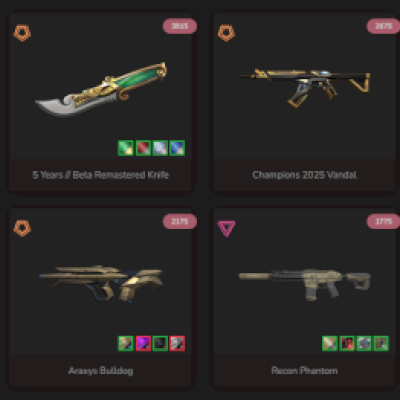Screen dimensions: 400x400
Task: Choose the silver variant on Araxys Bulldog
Action: click(x=177, y=343)
